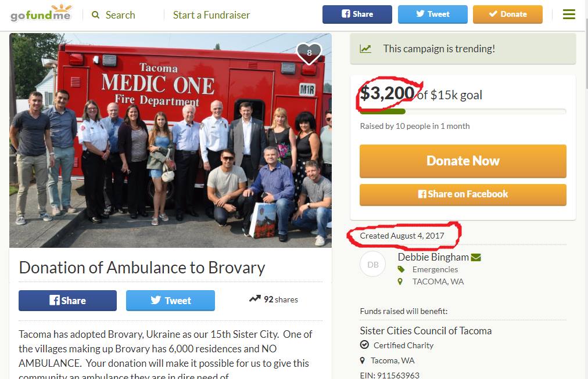Click Share on Facebook orange button

(x=462, y=194)
